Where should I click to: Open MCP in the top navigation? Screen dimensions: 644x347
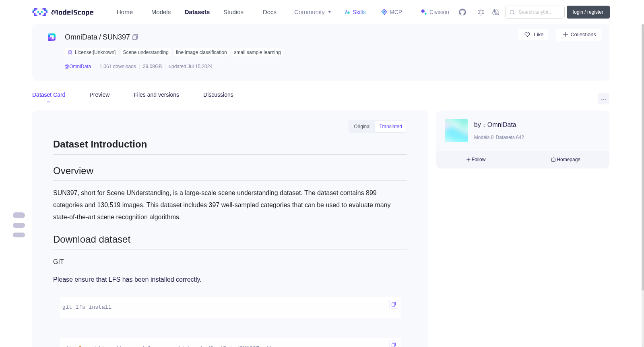tap(391, 12)
